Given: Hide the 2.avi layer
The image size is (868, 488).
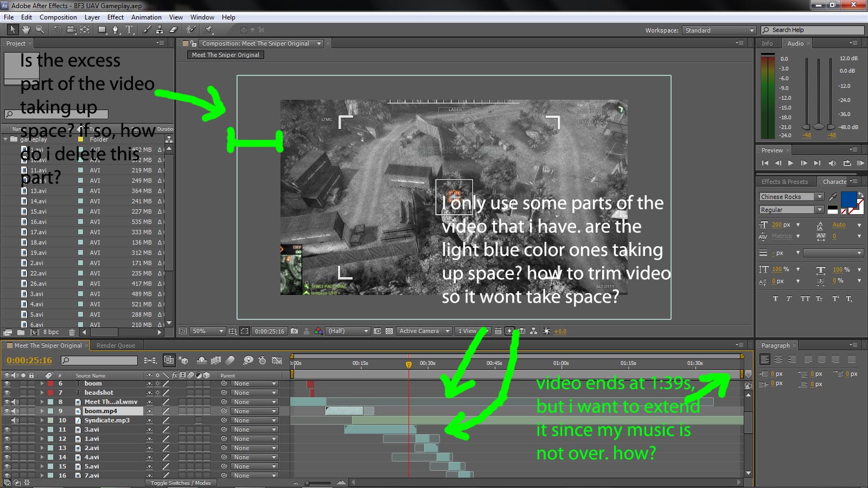Looking at the screenshot, I should (x=7, y=448).
